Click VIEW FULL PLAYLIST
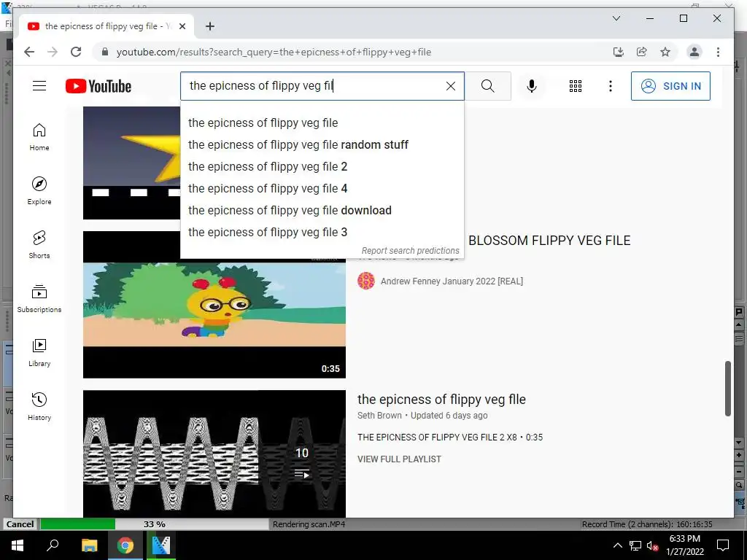The height and width of the screenshot is (560, 747). (399, 459)
